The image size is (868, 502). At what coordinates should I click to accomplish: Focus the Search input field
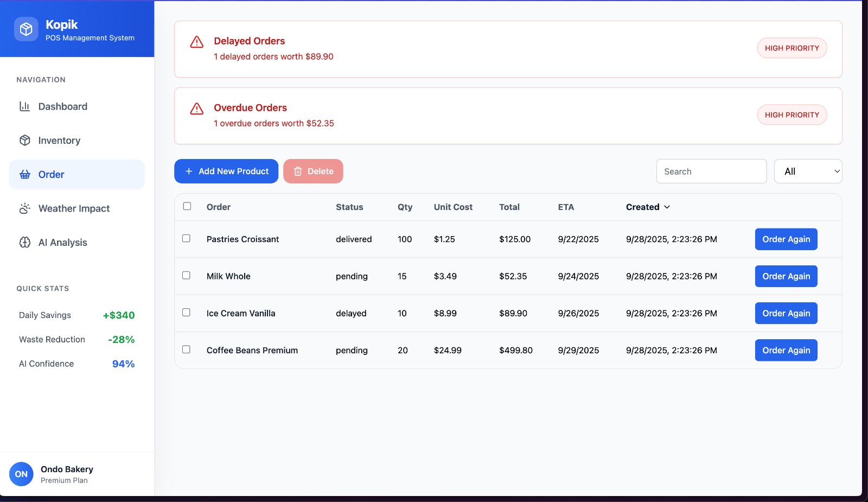pyautogui.click(x=711, y=171)
